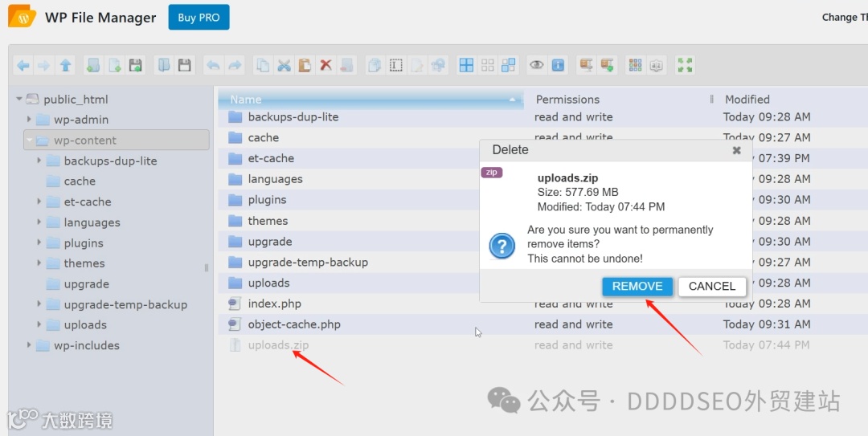Image resolution: width=868 pixels, height=436 pixels.
Task: Expand the wp-includes tree node arrow
Action: [x=29, y=344]
